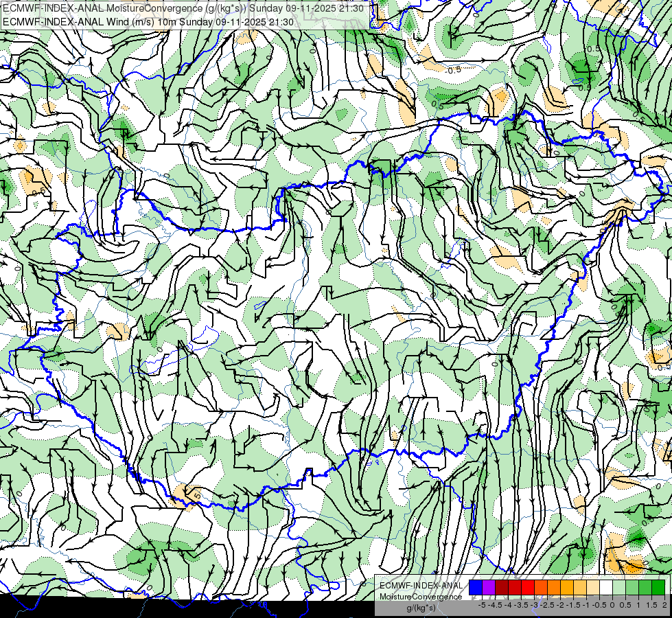Click the purple legend swatch
672x618 pixels.
pyautogui.click(x=489, y=587)
